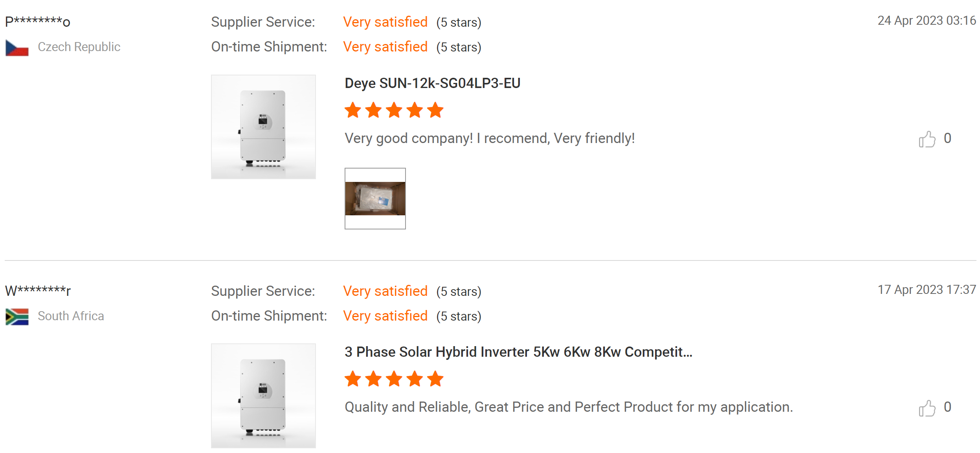The width and height of the screenshot is (980, 453).
Task: Like the Czech Republic buyer's review
Action: coord(927,139)
